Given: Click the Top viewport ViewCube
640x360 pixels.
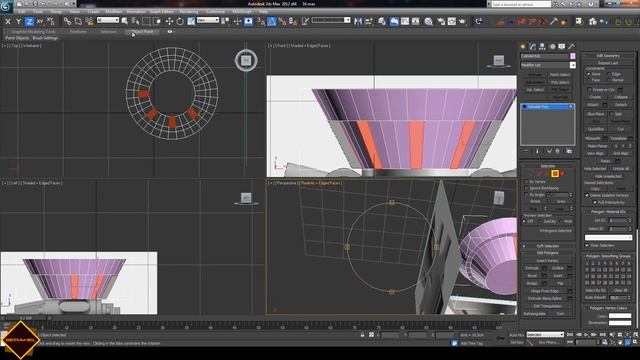Looking at the screenshot, I should tap(246, 60).
